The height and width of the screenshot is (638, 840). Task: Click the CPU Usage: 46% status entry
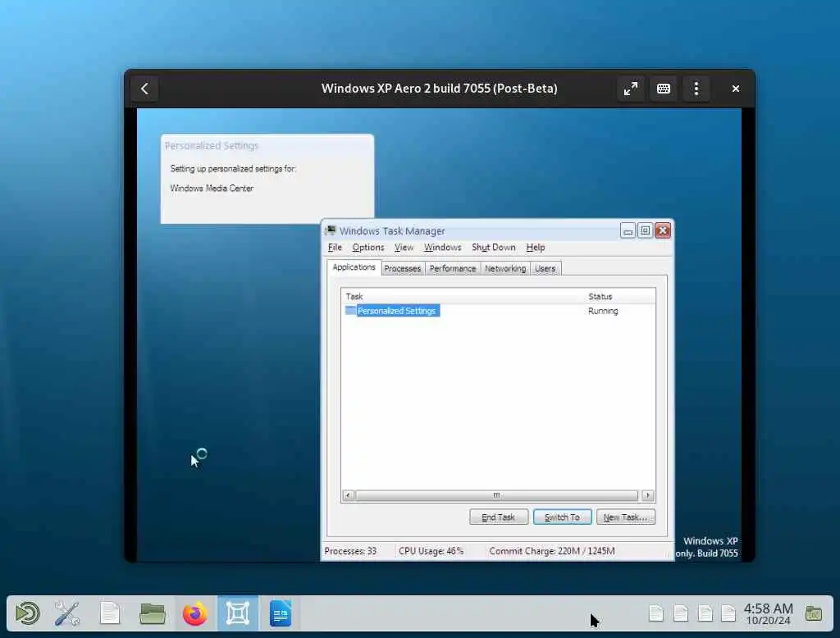click(431, 551)
